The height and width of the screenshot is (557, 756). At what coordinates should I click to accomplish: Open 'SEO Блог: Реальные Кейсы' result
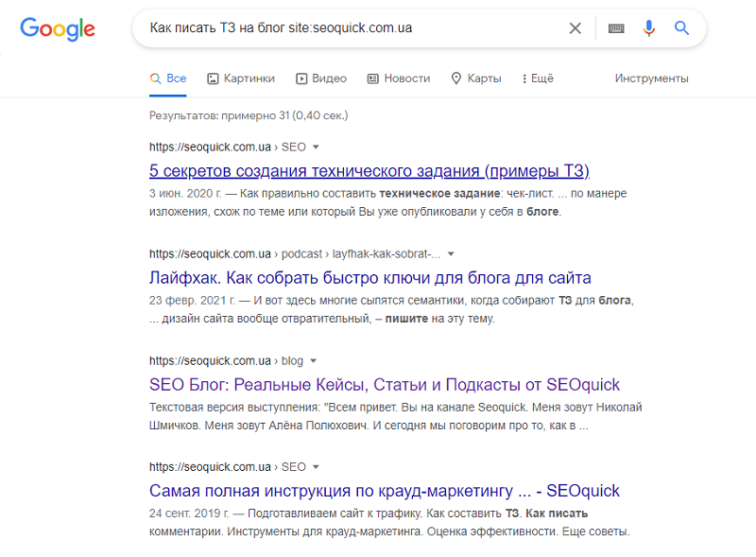click(384, 385)
